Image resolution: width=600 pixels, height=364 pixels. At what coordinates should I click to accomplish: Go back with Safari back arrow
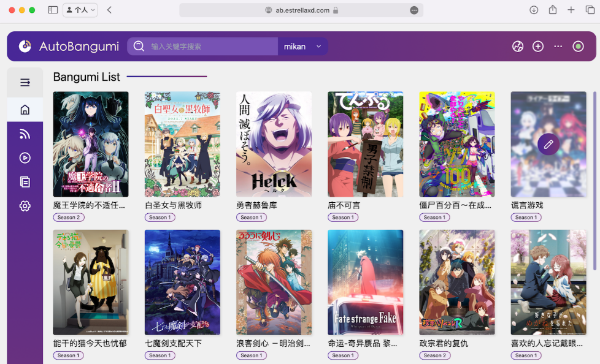(x=109, y=10)
